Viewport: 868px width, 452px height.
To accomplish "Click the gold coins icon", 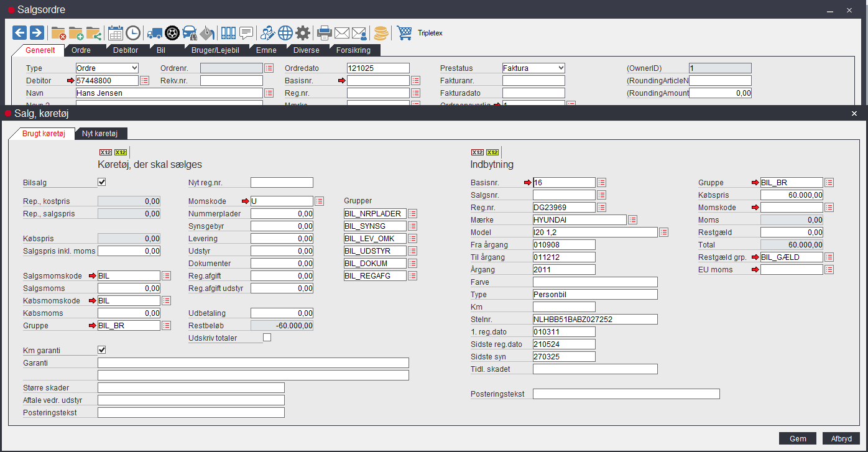I will point(381,32).
